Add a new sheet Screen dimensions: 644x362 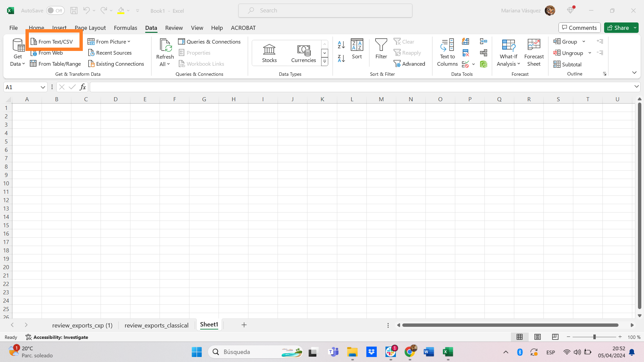[244, 325]
